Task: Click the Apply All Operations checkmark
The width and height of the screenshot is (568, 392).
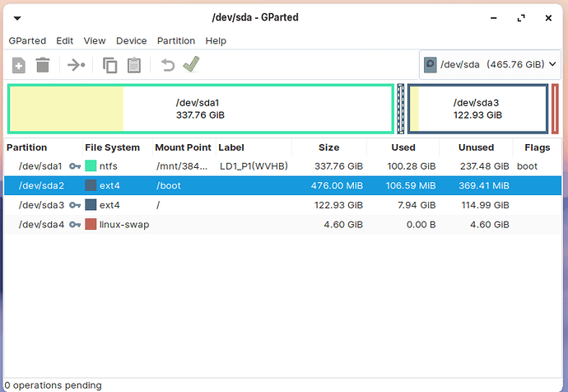Action: (191, 64)
